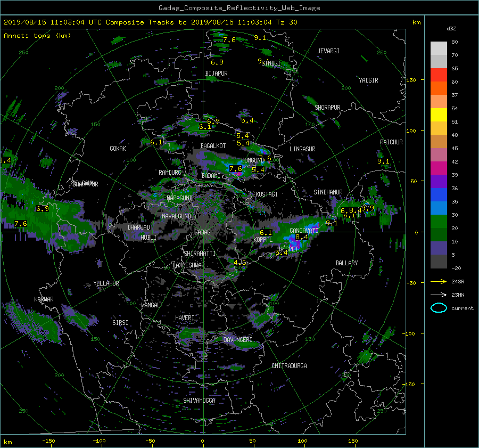This screenshot has height=448, width=479.
Task: Click the KOPPAL label
Action: tap(263, 240)
